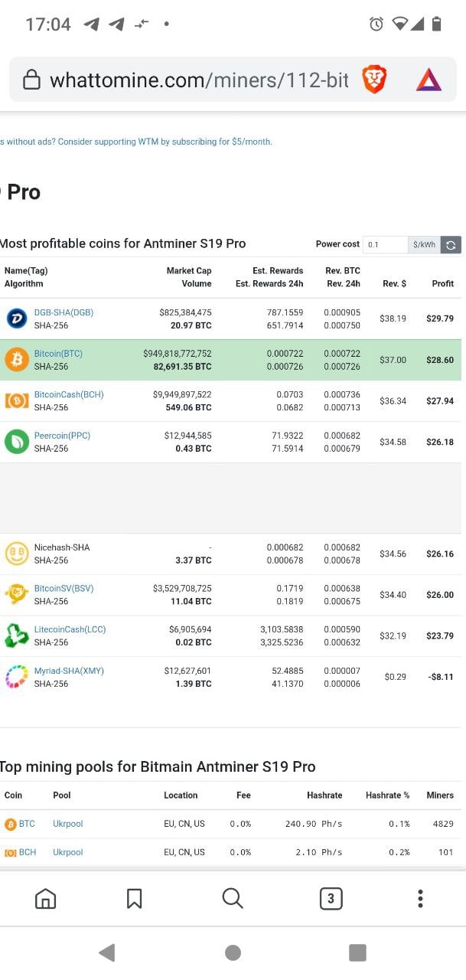Open Brave Rewards triangle icon
The height and width of the screenshot is (980, 466).
coord(429,80)
